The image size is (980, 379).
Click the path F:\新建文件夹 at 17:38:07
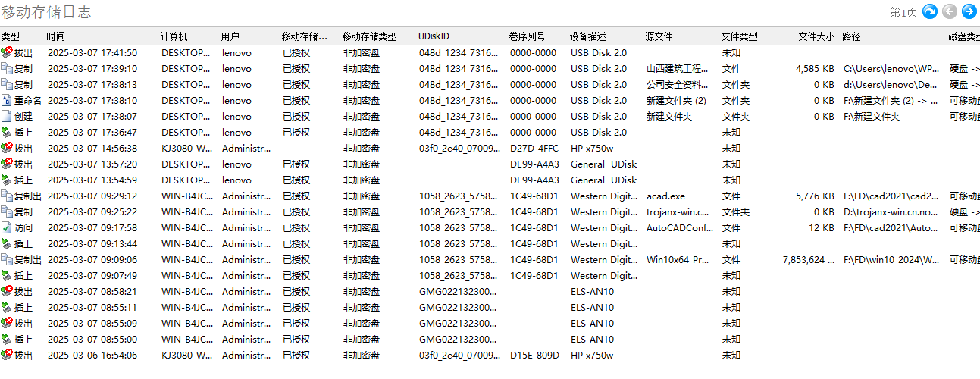pyautogui.click(x=872, y=116)
